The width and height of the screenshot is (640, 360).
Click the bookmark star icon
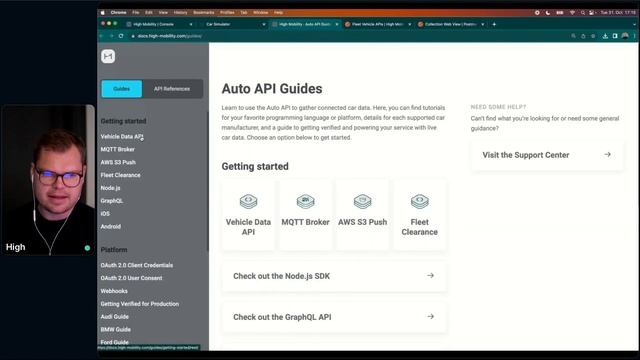click(x=593, y=36)
